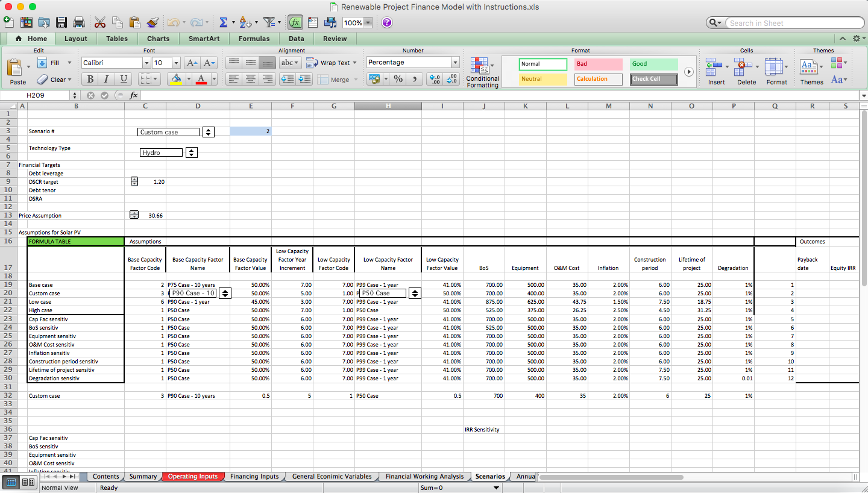Toggle the fx formula builder button

[x=295, y=22]
